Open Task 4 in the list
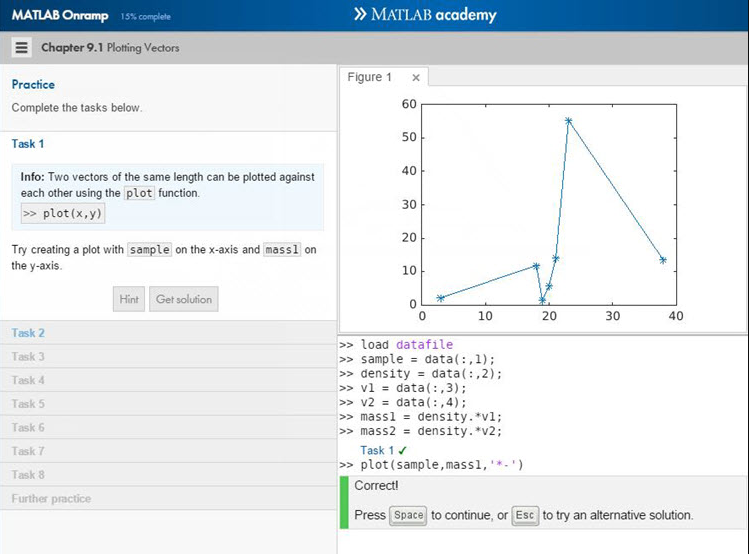 point(28,380)
